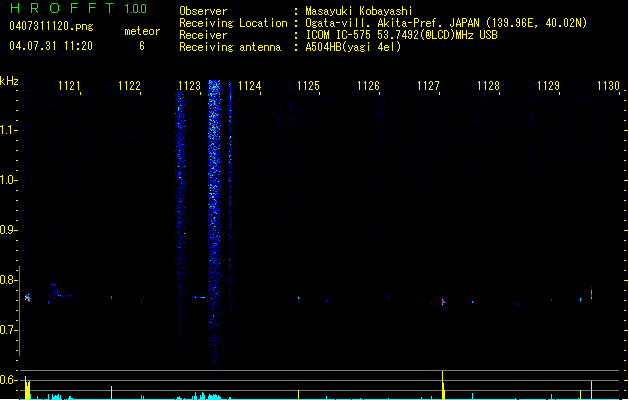Click the 1.0 kHz frequency tick label
Image resolution: width=629 pixels, height=400 pixels.
coord(7,180)
